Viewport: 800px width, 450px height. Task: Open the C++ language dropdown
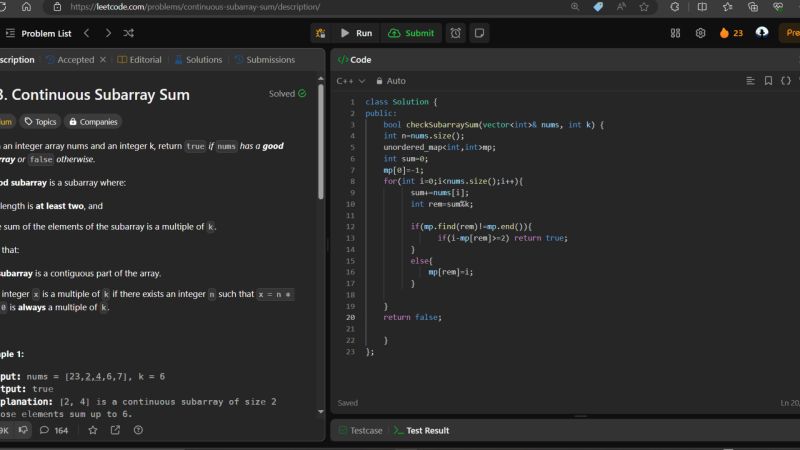point(350,81)
